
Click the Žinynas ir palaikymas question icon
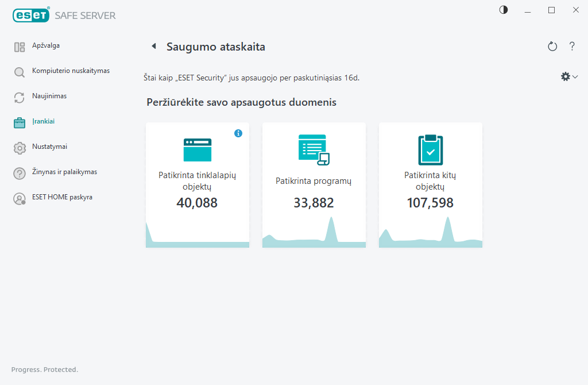tap(20, 174)
